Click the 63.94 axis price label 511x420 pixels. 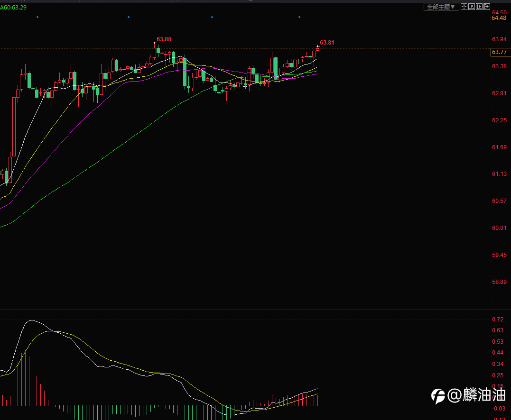pyautogui.click(x=499, y=39)
